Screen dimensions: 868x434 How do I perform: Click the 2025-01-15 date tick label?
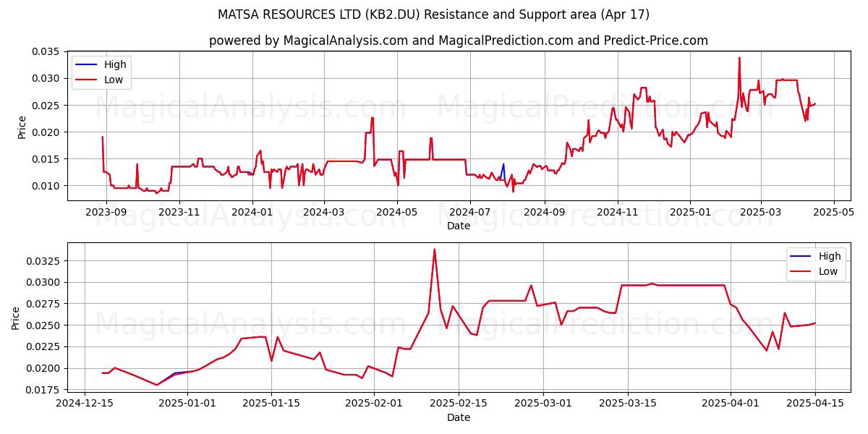[x=272, y=404]
